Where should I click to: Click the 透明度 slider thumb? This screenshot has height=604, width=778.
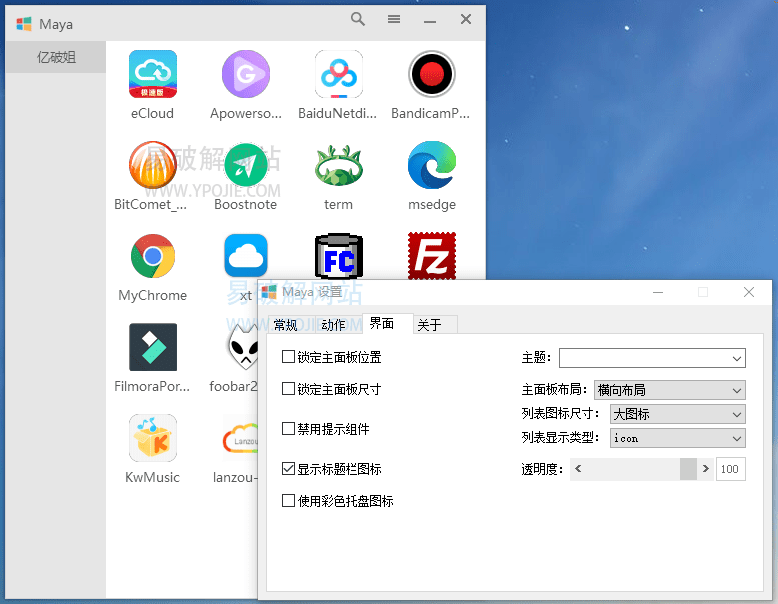point(688,469)
